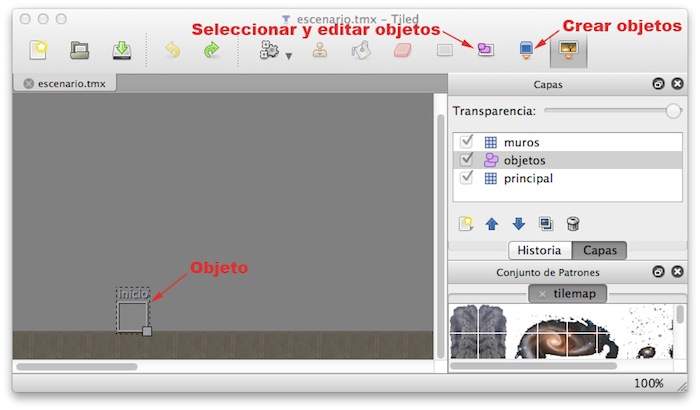Open a file with the folder icon

[x=79, y=50]
